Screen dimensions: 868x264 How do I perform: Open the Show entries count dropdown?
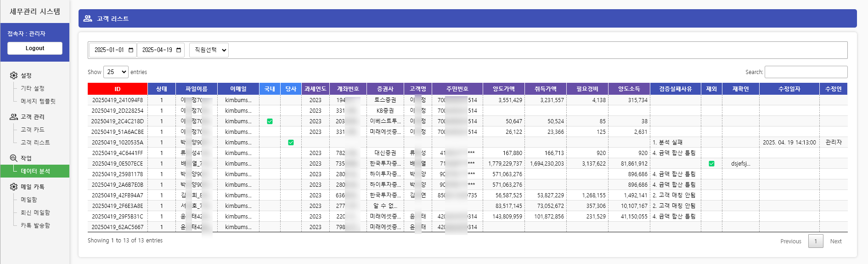[116, 72]
